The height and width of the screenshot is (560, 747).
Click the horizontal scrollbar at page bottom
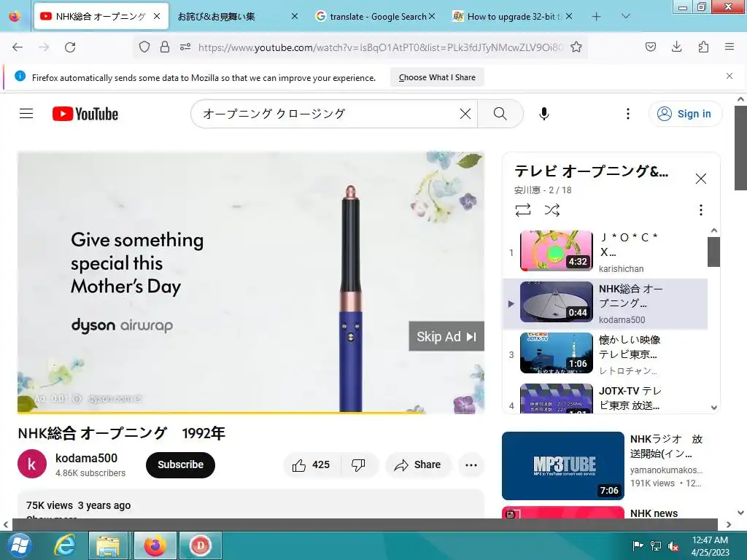tap(365, 524)
